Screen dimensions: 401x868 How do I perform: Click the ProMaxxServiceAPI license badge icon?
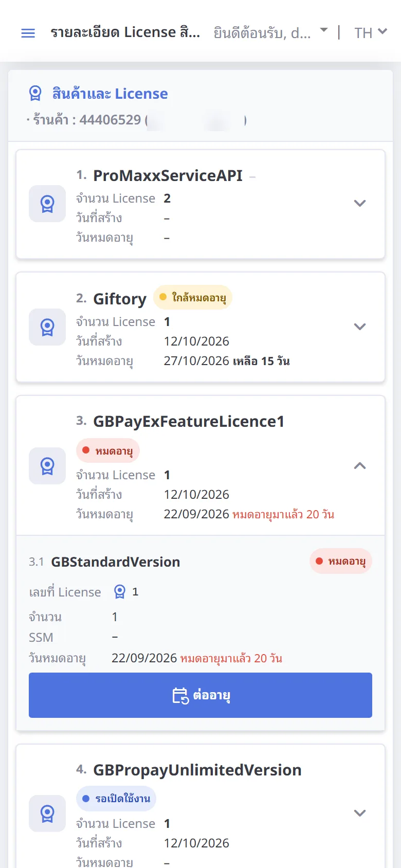click(x=47, y=204)
